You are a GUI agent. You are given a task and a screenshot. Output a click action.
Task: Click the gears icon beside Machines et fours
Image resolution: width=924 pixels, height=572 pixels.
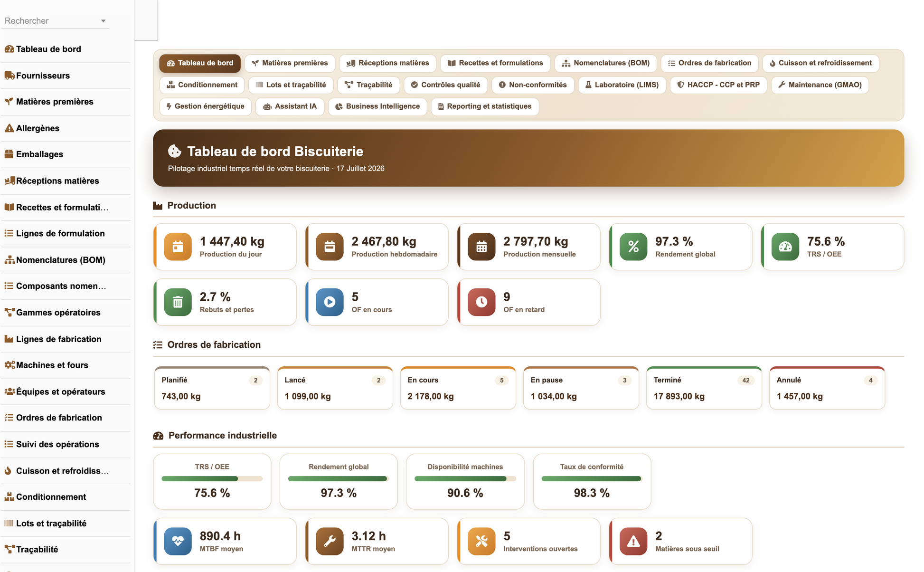pyautogui.click(x=9, y=365)
